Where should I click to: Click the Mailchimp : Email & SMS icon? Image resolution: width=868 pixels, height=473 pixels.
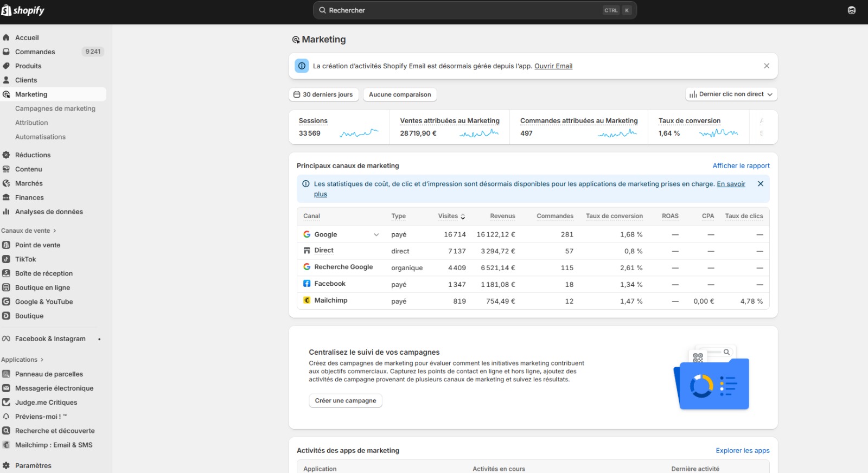tap(6, 444)
